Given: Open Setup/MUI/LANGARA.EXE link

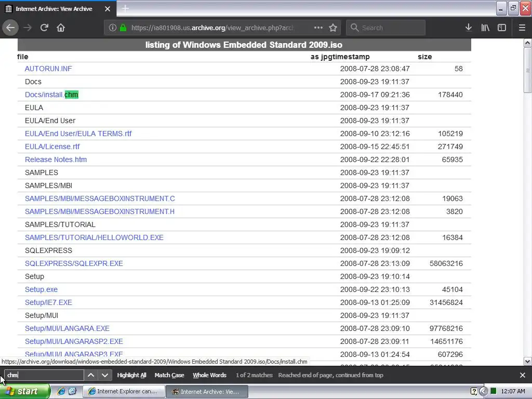Looking at the screenshot, I should coord(67,328).
